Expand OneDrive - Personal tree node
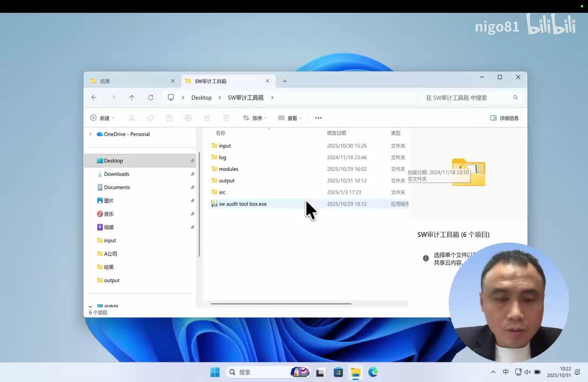 pos(90,134)
